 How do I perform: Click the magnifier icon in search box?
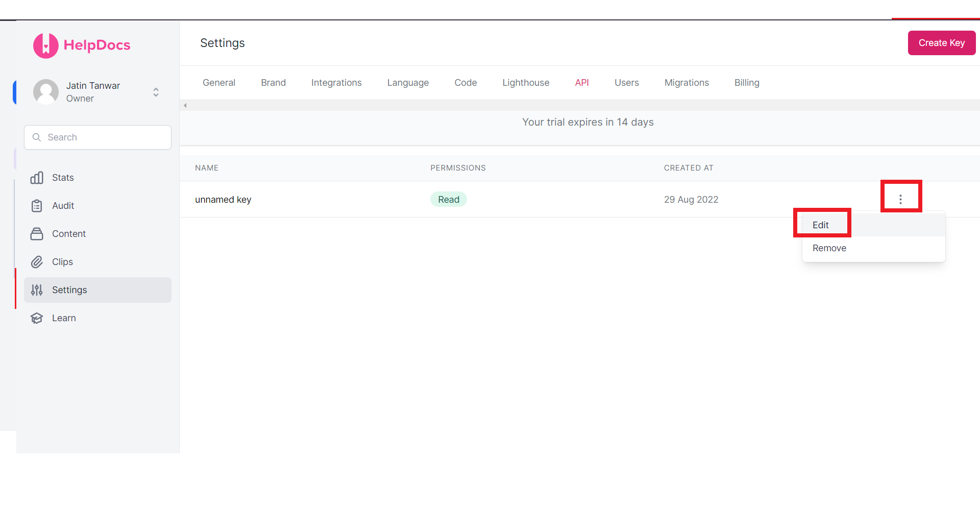click(x=37, y=137)
